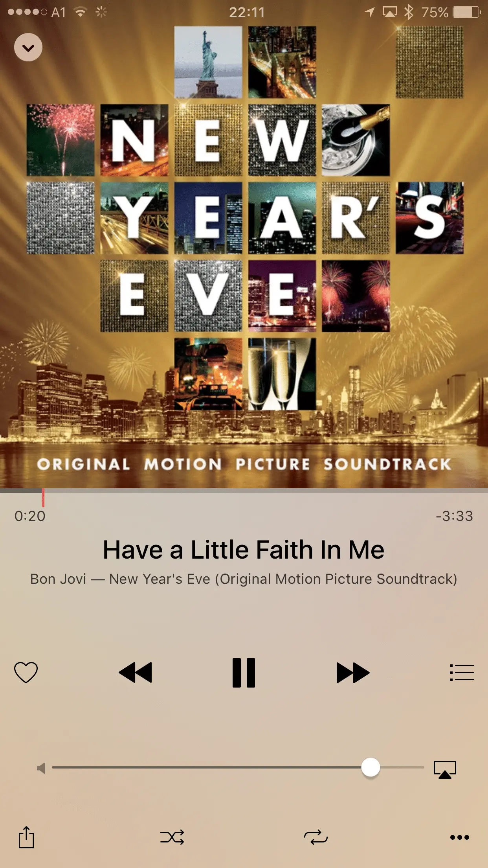Click the volume slider knob
This screenshot has width=488, height=868.
(371, 767)
